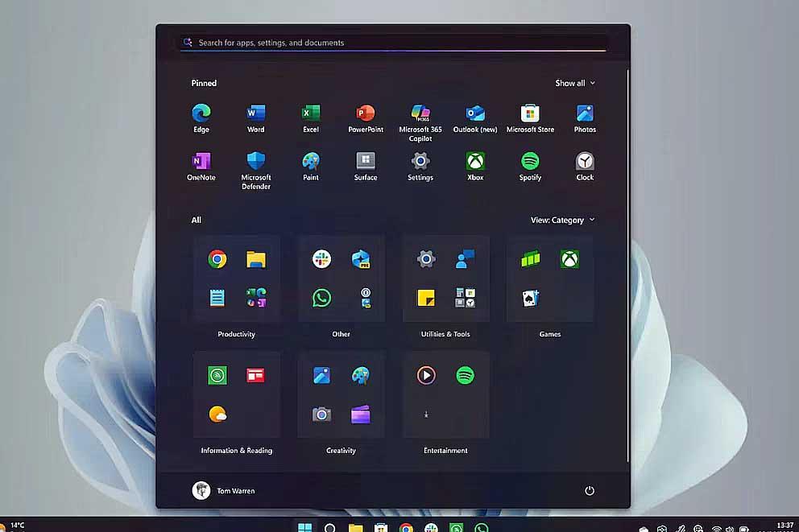799x532 pixels.
Task: Click the Other category label
Action: (x=341, y=334)
